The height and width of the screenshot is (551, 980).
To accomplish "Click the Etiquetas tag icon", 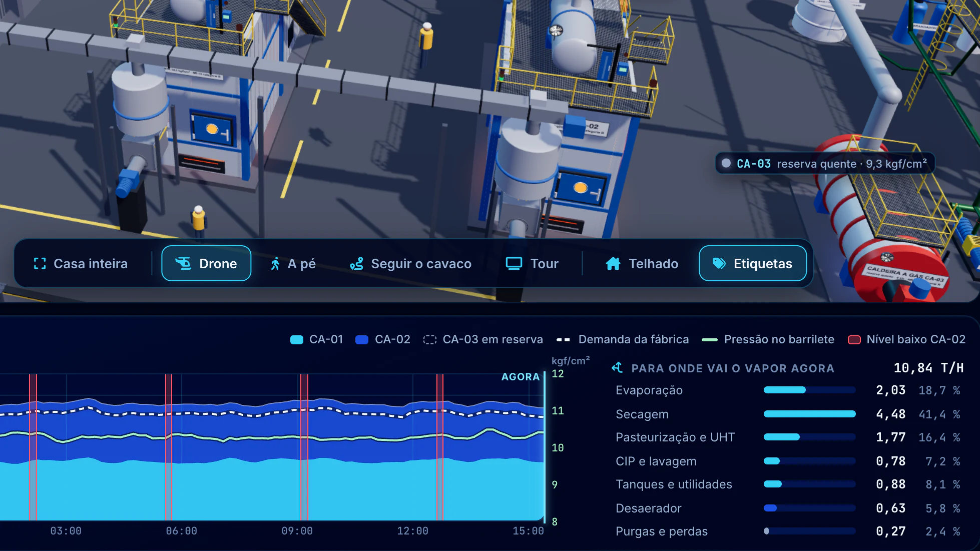I will click(x=719, y=263).
